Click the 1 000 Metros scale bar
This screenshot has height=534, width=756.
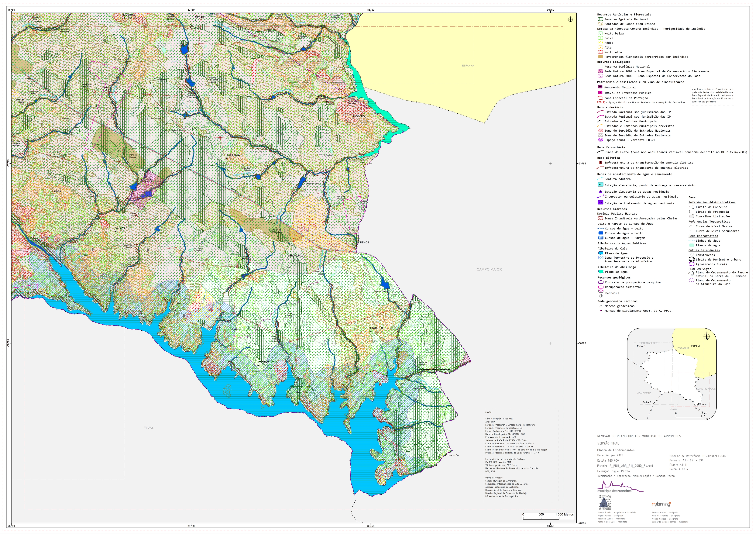548,516
